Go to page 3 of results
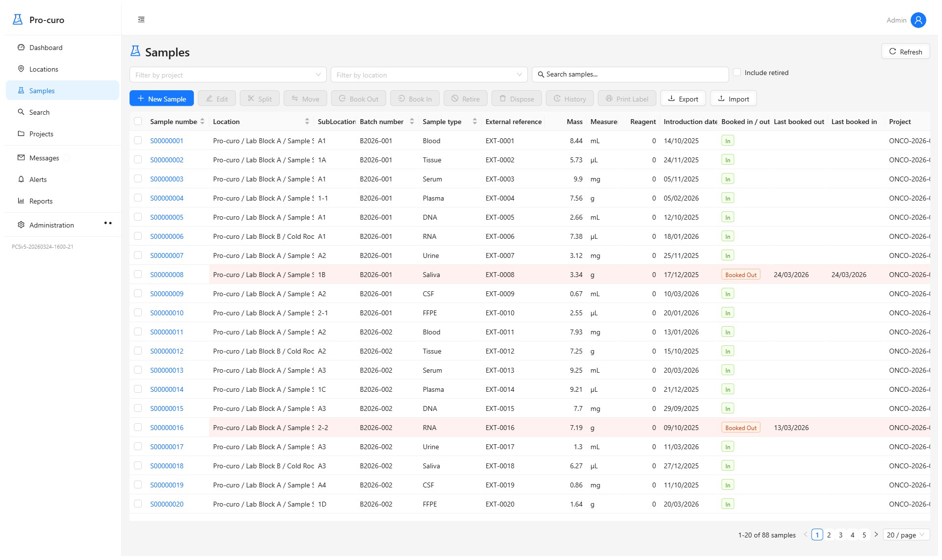Screen dimensions: 942x560 840,535
